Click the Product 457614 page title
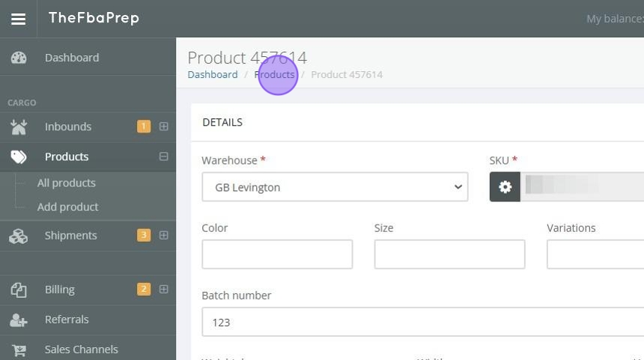 pos(247,58)
